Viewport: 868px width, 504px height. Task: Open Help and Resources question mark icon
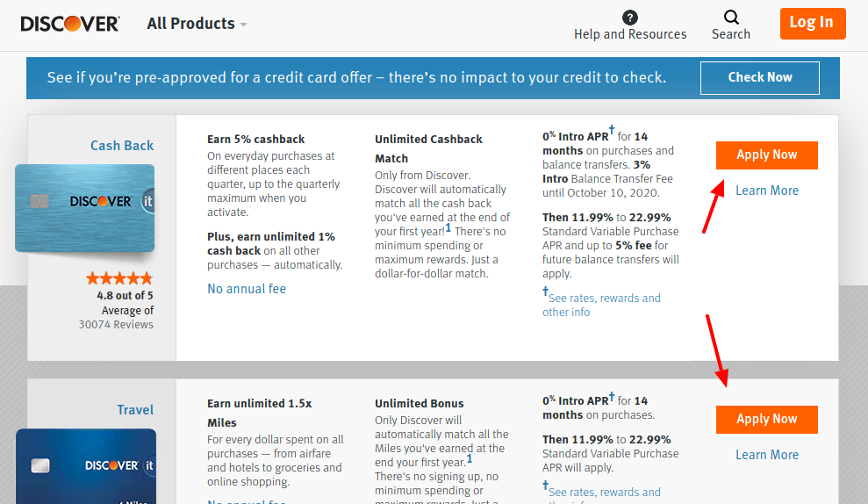(x=630, y=18)
